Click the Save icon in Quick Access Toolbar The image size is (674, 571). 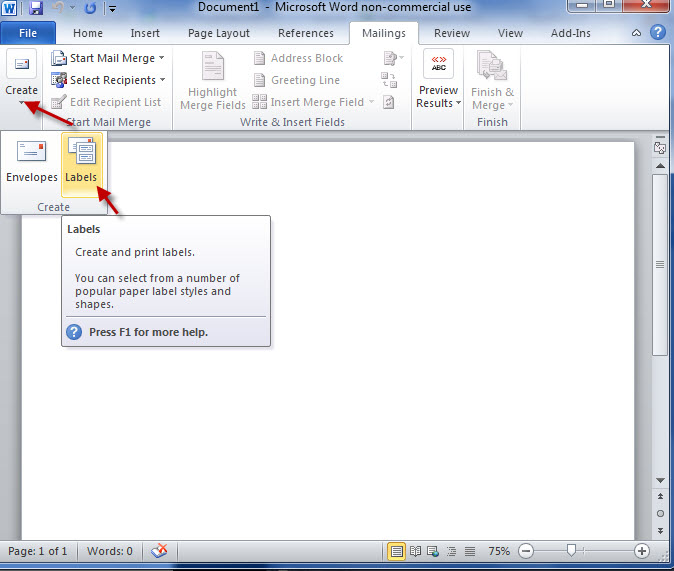pos(36,8)
